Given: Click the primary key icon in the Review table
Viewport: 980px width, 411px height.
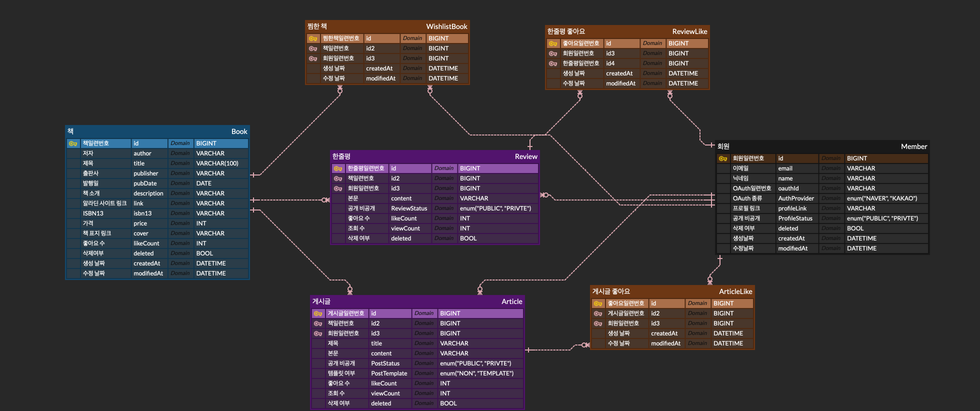Looking at the screenshot, I should click(338, 168).
